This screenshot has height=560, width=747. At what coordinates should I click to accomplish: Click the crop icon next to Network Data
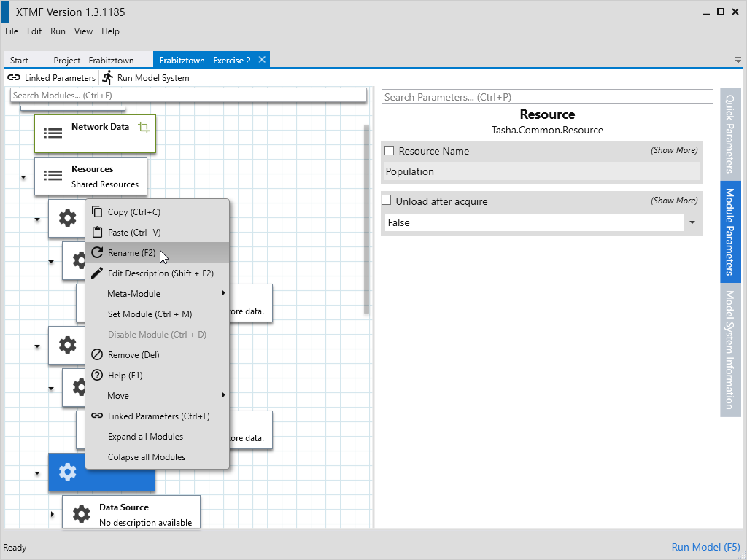pyautogui.click(x=143, y=128)
